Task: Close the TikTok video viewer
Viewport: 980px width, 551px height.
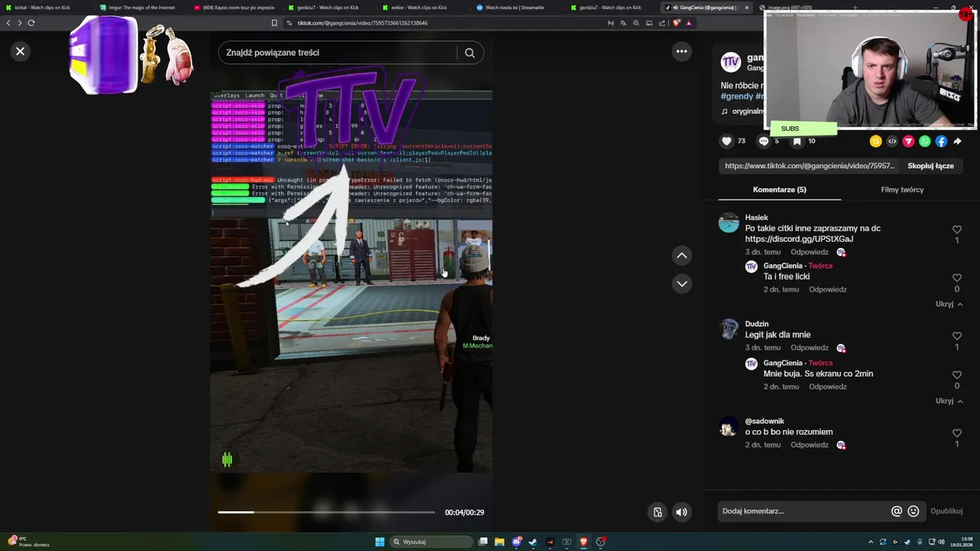Action: click(20, 51)
